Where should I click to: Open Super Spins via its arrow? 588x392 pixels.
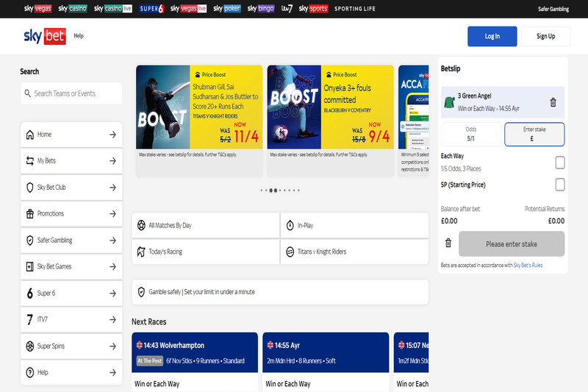click(x=112, y=346)
